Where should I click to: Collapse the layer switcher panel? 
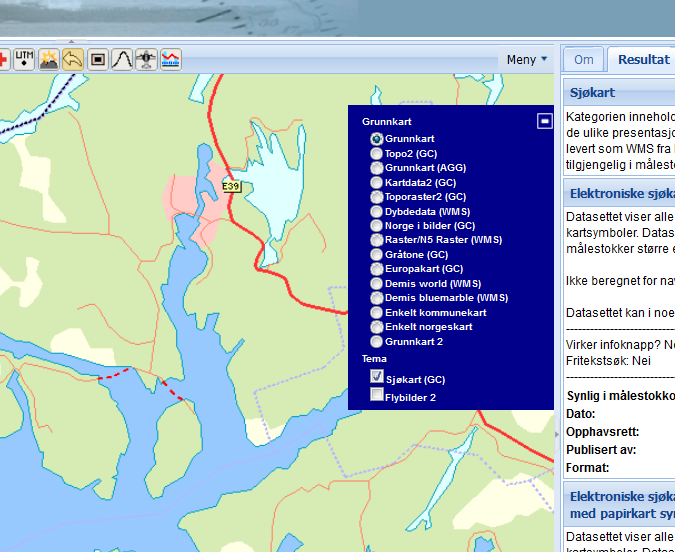(544, 121)
